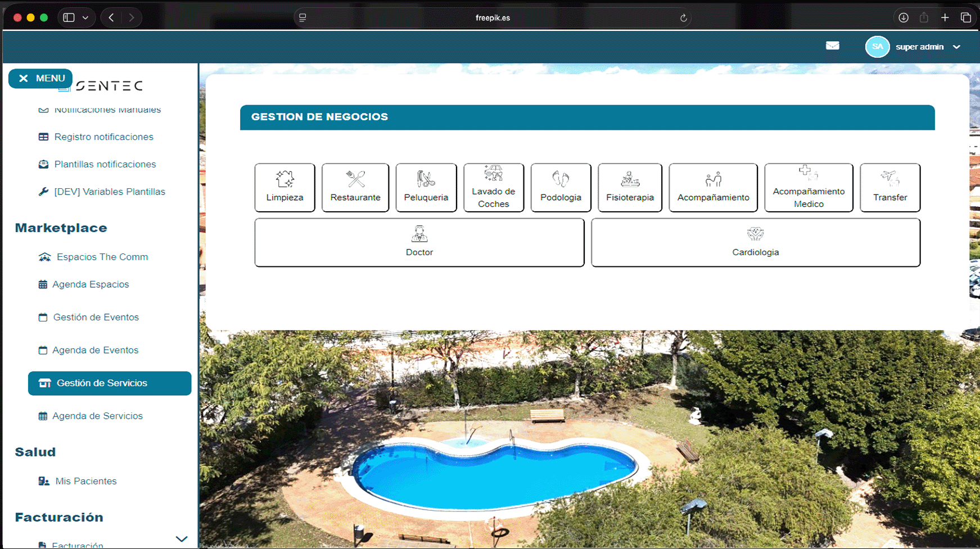980x549 pixels.
Task: Expand the Facturación section chevron
Action: coord(181,539)
